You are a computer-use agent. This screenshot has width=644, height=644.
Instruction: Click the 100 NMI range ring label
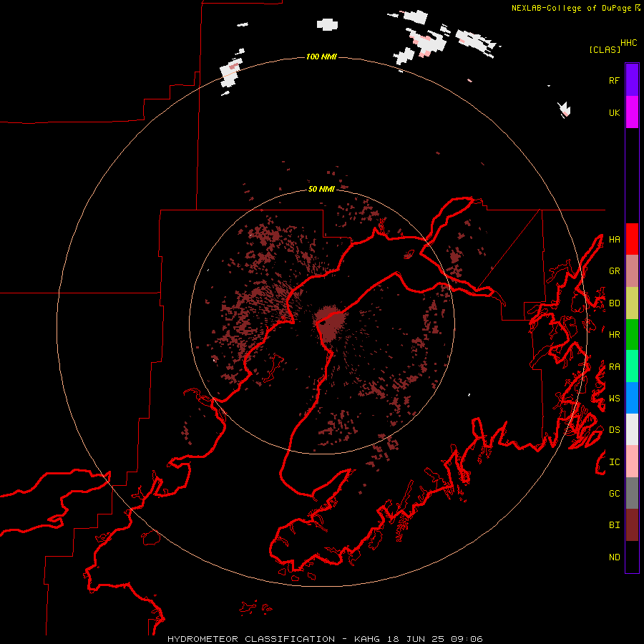point(321,57)
